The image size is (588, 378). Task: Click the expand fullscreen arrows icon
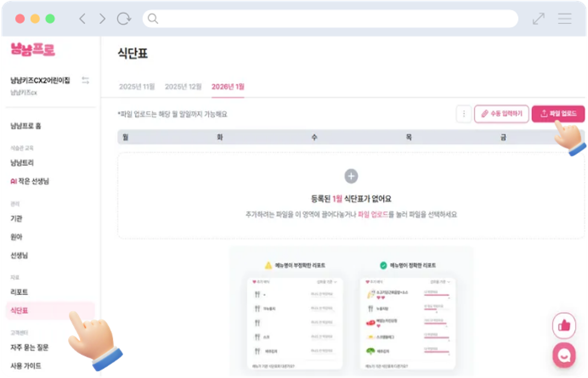pyautogui.click(x=538, y=19)
